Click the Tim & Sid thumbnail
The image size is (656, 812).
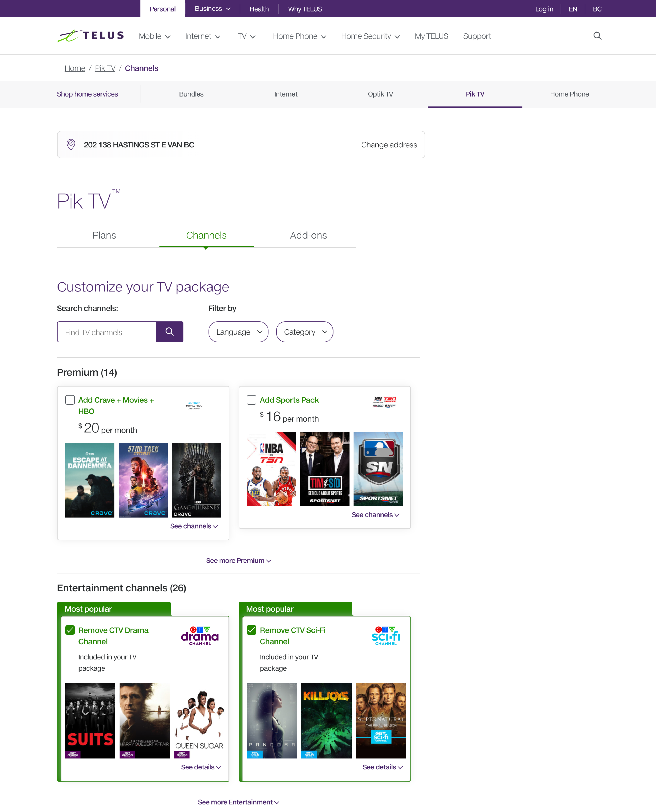tap(325, 469)
